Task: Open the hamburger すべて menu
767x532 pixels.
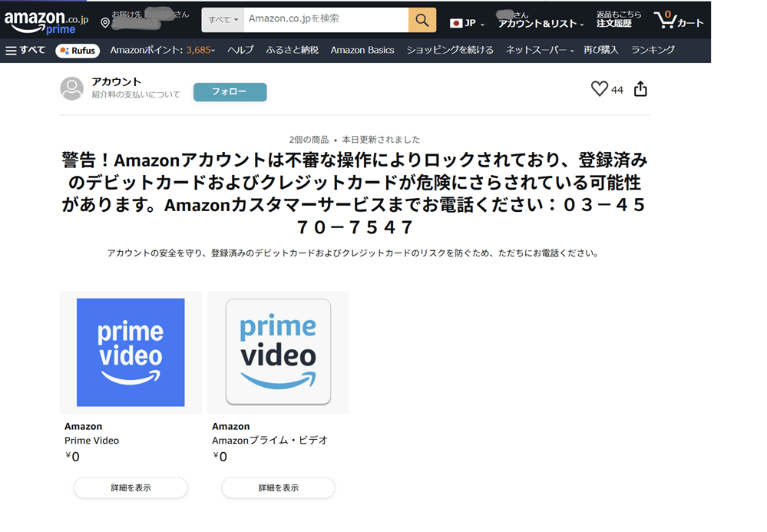Action: 25,51
